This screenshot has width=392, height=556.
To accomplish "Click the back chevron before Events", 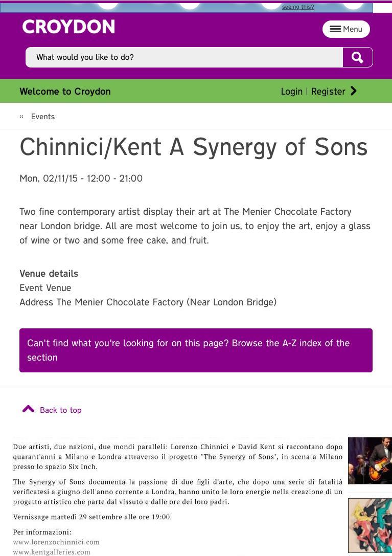I will (x=21, y=117).
